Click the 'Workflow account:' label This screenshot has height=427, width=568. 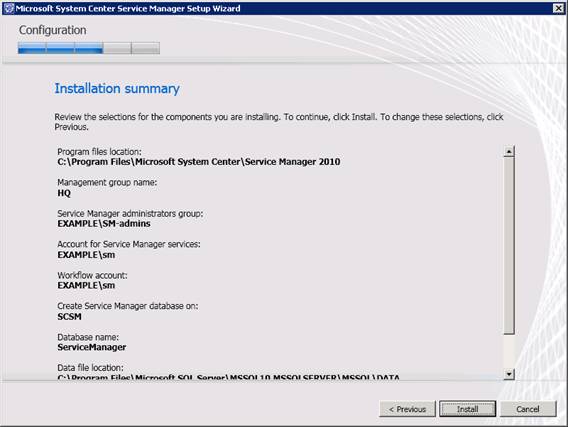pyautogui.click(x=92, y=276)
